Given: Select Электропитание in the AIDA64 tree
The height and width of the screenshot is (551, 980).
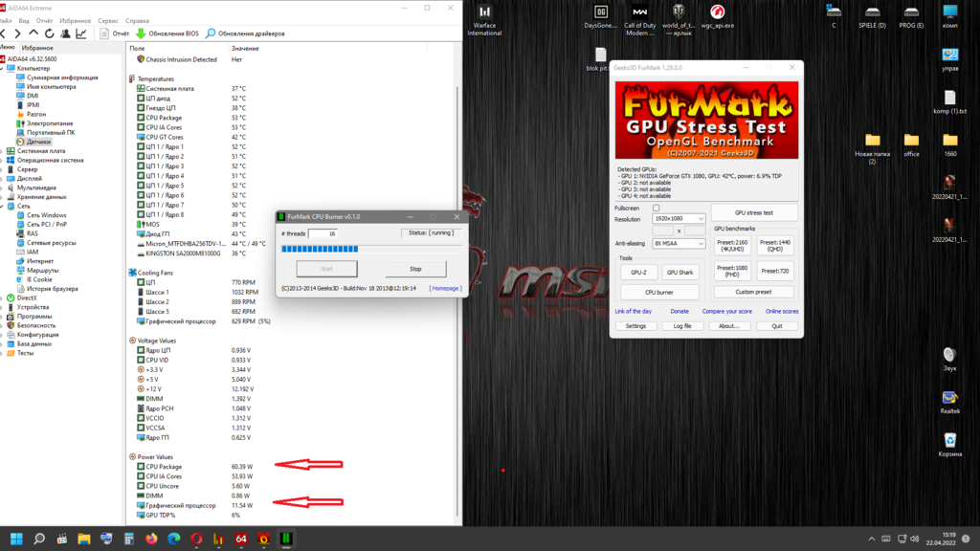Looking at the screenshot, I should pyautogui.click(x=45, y=123).
